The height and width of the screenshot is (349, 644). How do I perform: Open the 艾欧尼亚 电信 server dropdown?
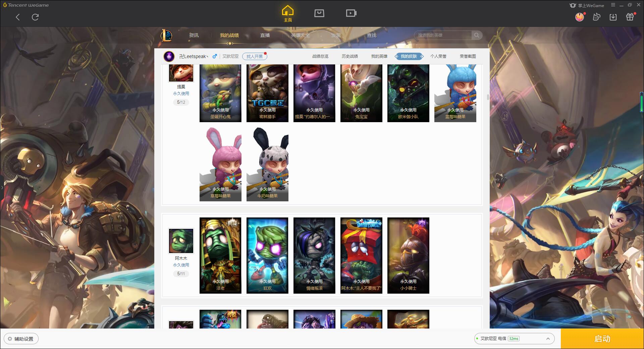(x=514, y=339)
